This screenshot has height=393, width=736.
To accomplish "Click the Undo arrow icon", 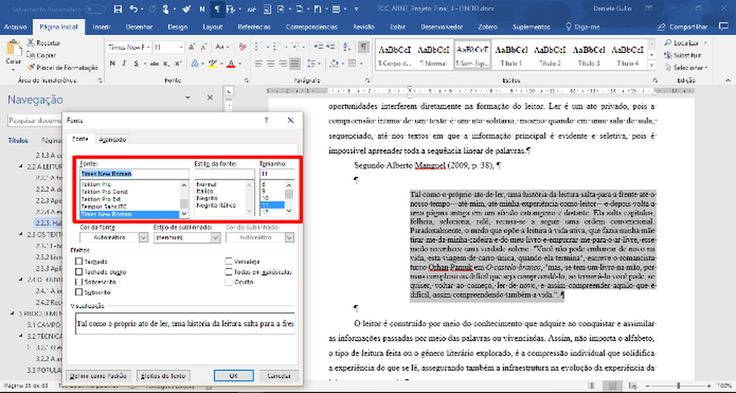I will pyautogui.click(x=134, y=9).
